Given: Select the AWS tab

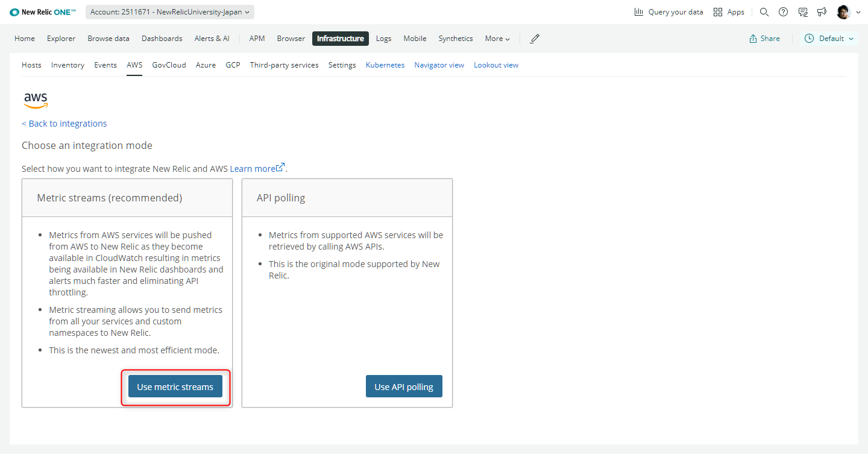Looking at the screenshot, I should tap(134, 65).
